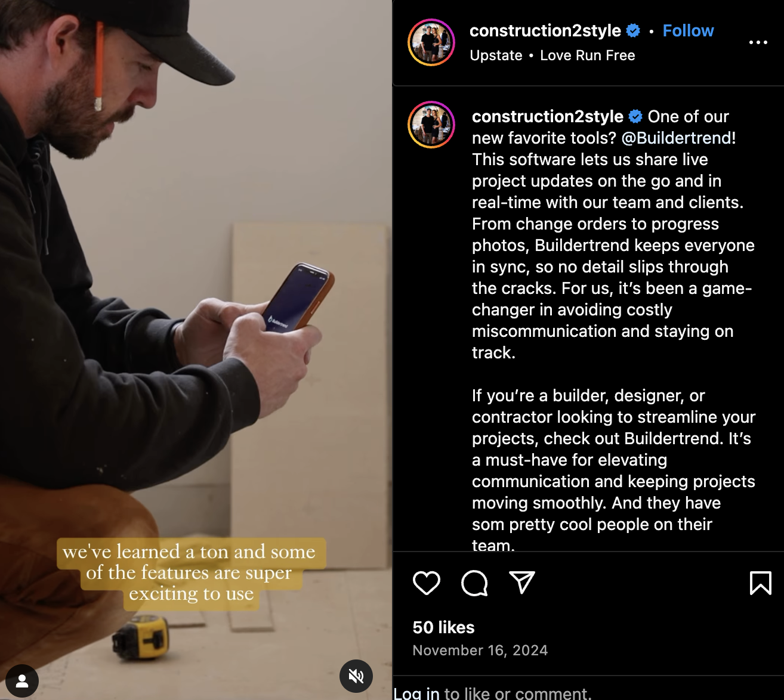The height and width of the screenshot is (700, 784).
Task: Save post with bookmark icon
Action: click(761, 583)
